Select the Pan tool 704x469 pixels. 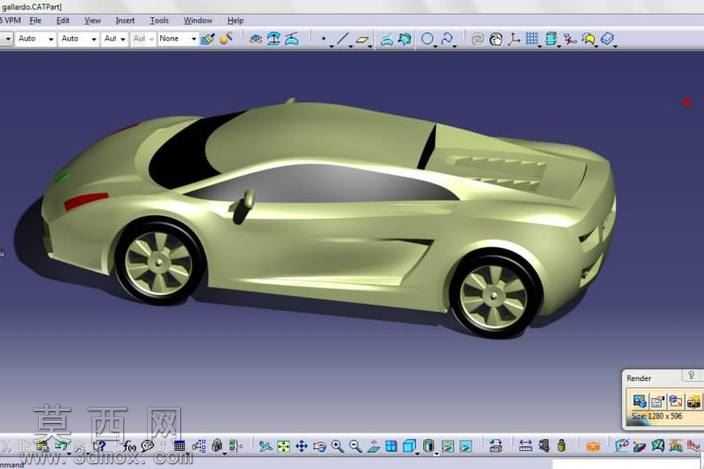[x=301, y=446]
